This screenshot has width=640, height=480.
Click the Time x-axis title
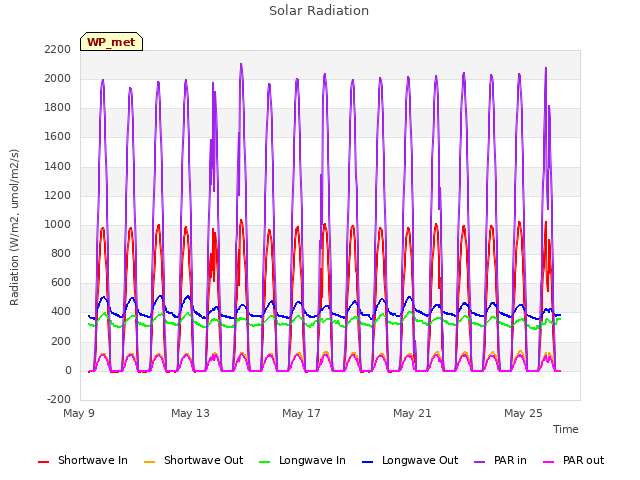tap(566, 429)
